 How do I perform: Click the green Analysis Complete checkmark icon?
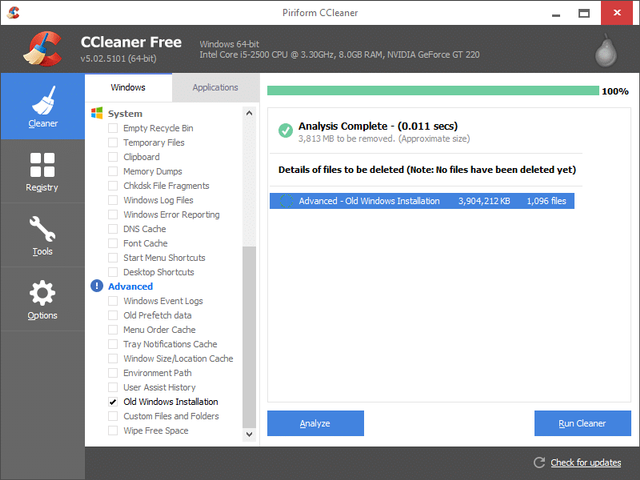point(284,130)
